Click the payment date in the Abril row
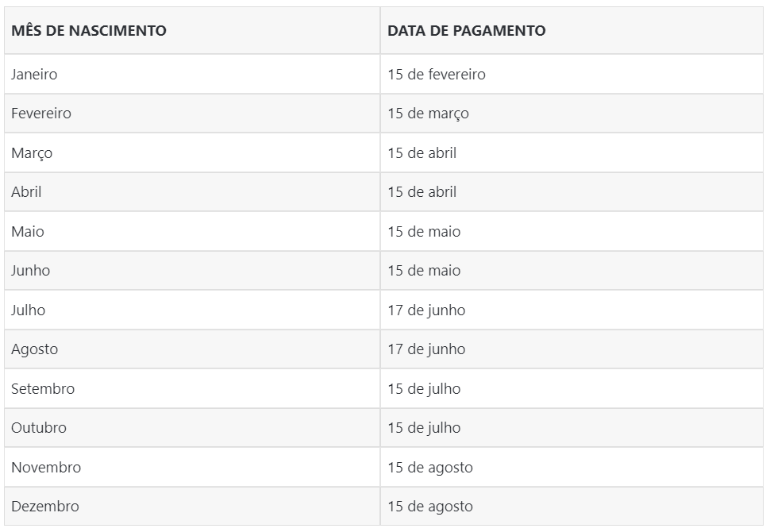This screenshot has height=532, width=770. pyautogui.click(x=422, y=192)
